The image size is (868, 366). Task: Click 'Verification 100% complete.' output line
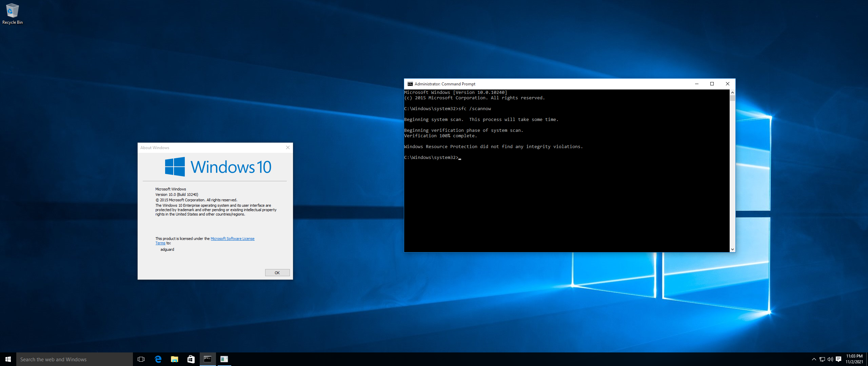tap(440, 136)
